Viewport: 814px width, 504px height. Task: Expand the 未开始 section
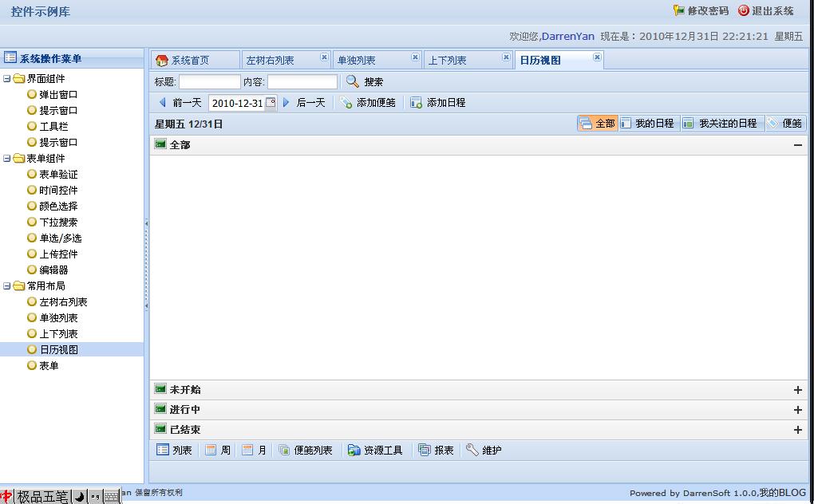[797, 390]
